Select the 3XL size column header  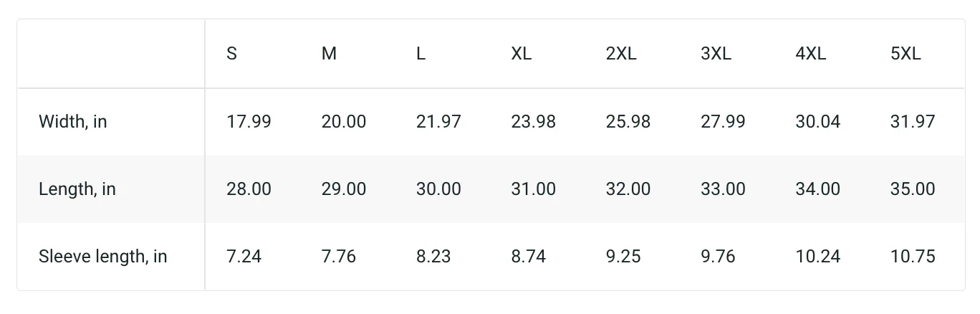click(x=716, y=54)
